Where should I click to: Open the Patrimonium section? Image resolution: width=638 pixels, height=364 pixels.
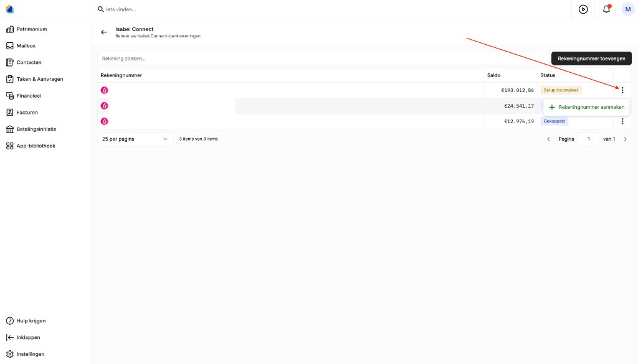tap(32, 29)
